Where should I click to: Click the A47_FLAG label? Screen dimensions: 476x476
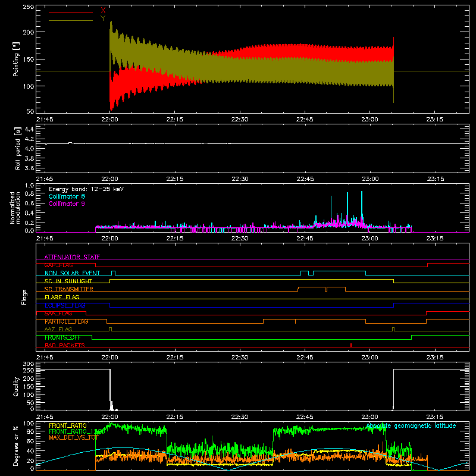tap(58, 329)
